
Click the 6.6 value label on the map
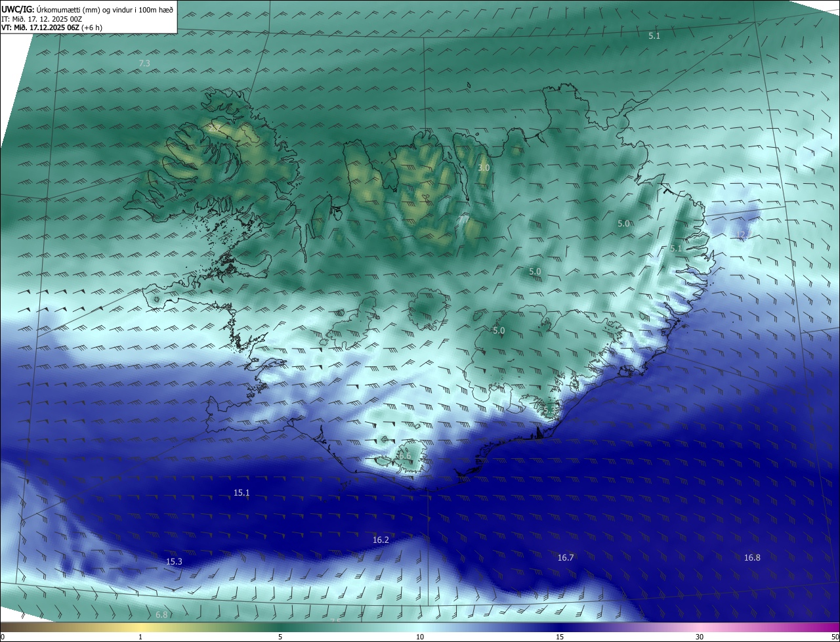click(x=404, y=456)
